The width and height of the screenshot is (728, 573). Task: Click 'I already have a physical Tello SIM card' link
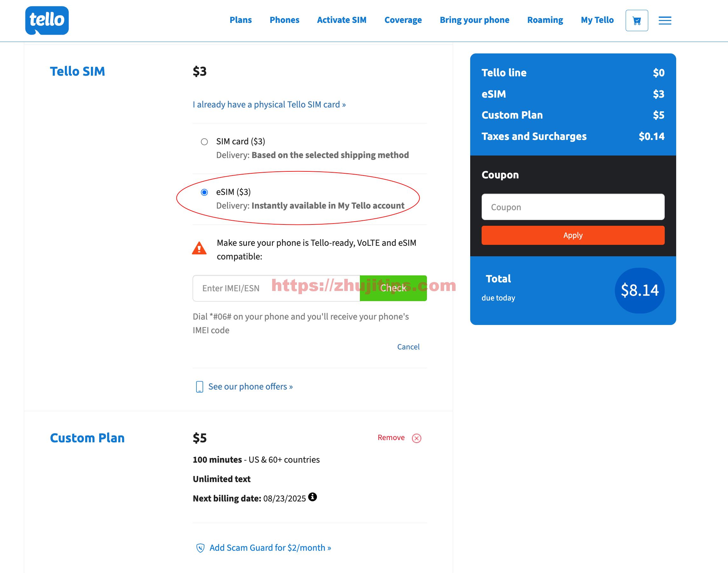(x=269, y=105)
